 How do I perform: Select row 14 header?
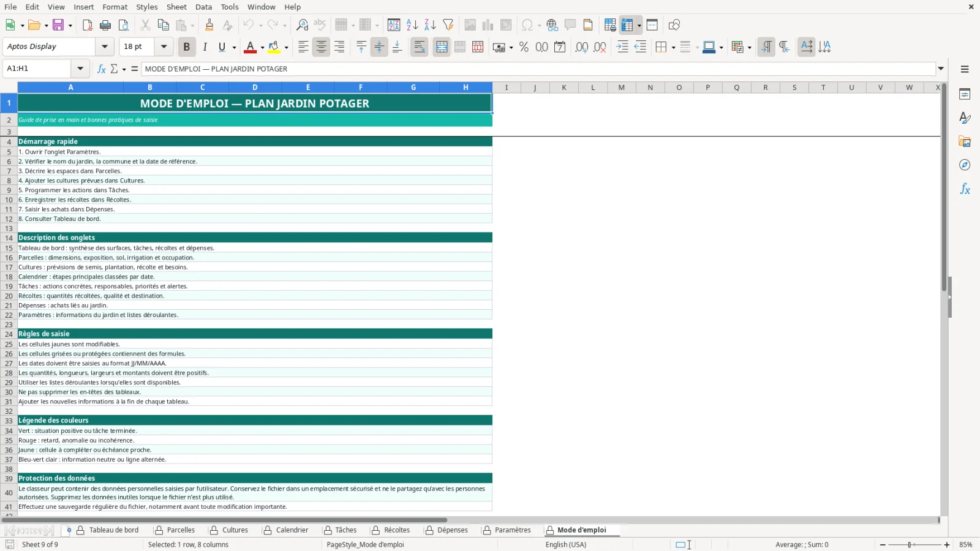pos(9,238)
